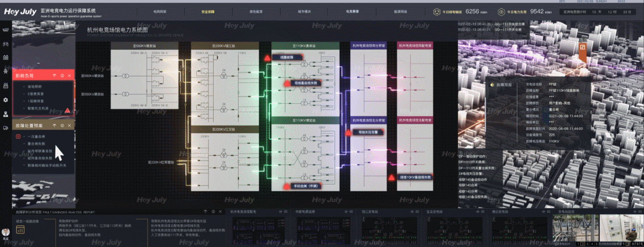The height and width of the screenshot is (247, 644).
Task: Click the orange building marker on 3D map
Action: coord(583,52)
